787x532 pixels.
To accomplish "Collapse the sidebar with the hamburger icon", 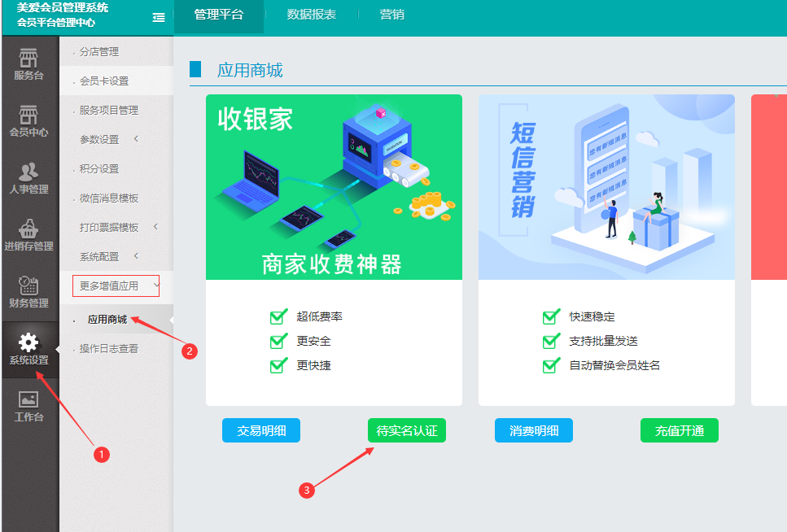I will point(158,16).
